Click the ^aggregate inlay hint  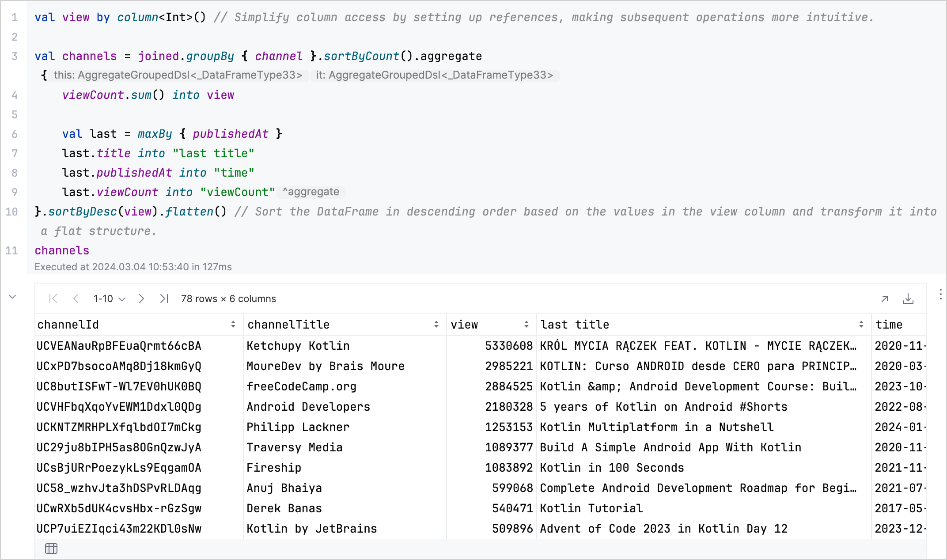(311, 192)
